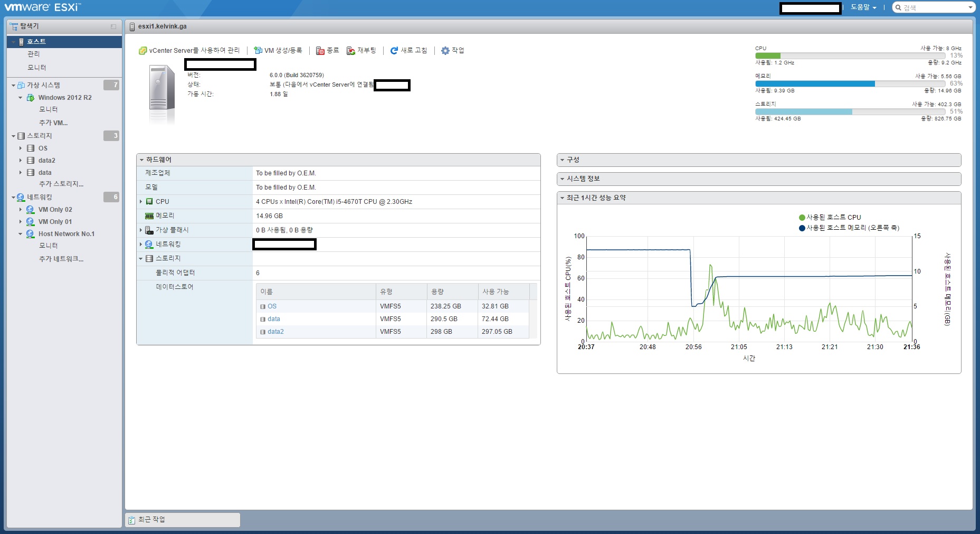Viewport: 980px width, 534px height.
Task: Open the data datastore link in table
Action: 273,319
